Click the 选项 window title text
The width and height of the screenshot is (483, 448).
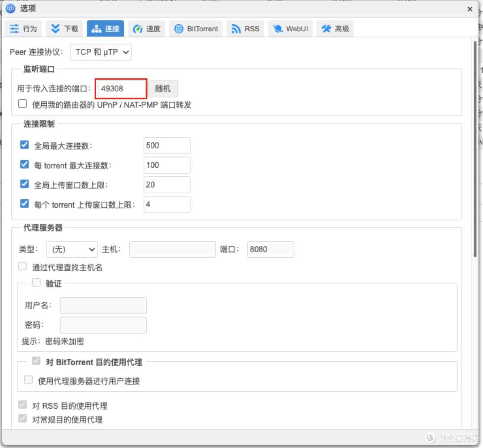(28, 9)
